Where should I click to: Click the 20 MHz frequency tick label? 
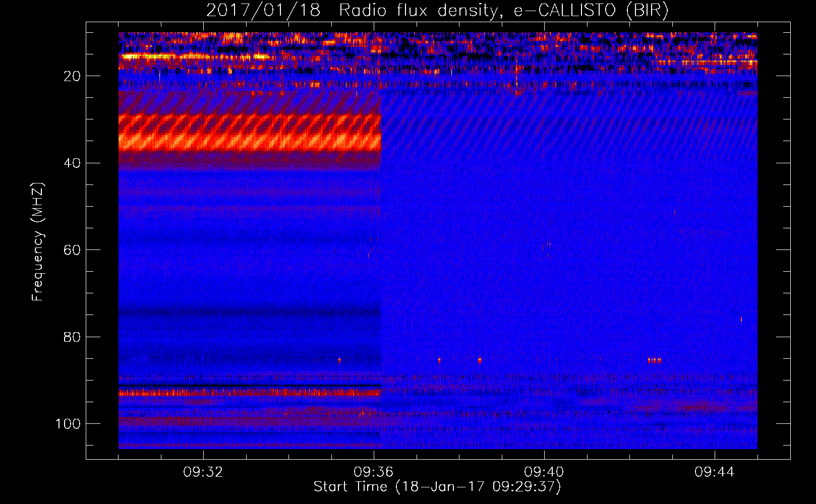click(72, 76)
